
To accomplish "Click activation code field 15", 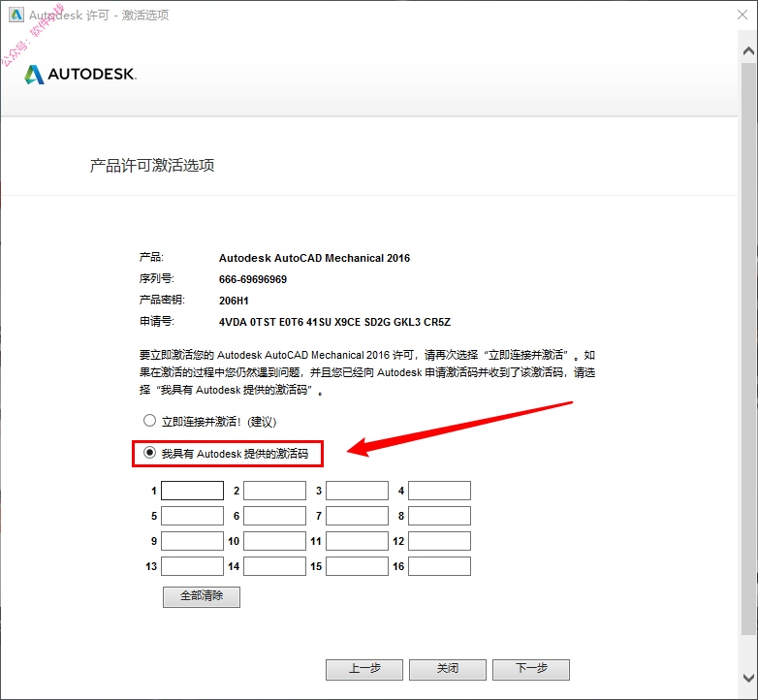I will tap(358, 566).
